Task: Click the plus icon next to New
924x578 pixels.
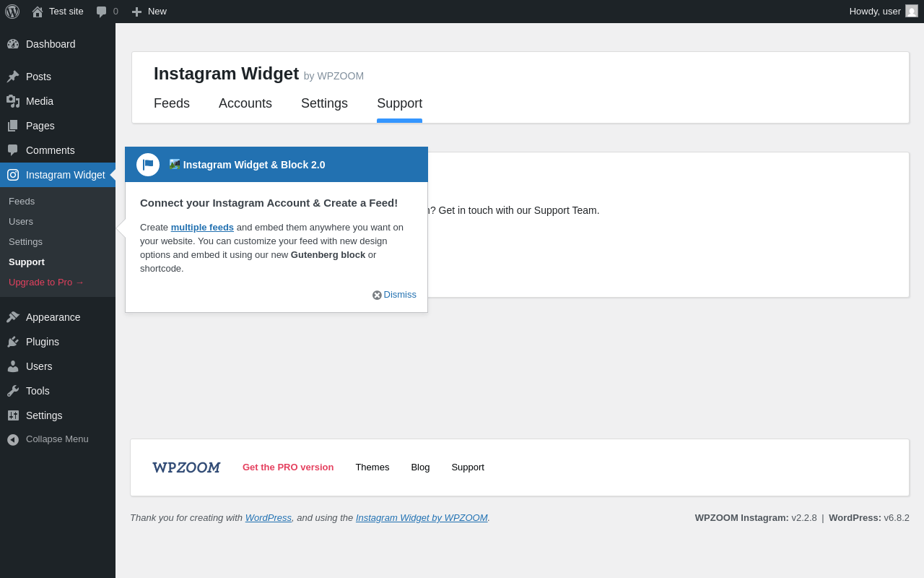Action: 136,12
